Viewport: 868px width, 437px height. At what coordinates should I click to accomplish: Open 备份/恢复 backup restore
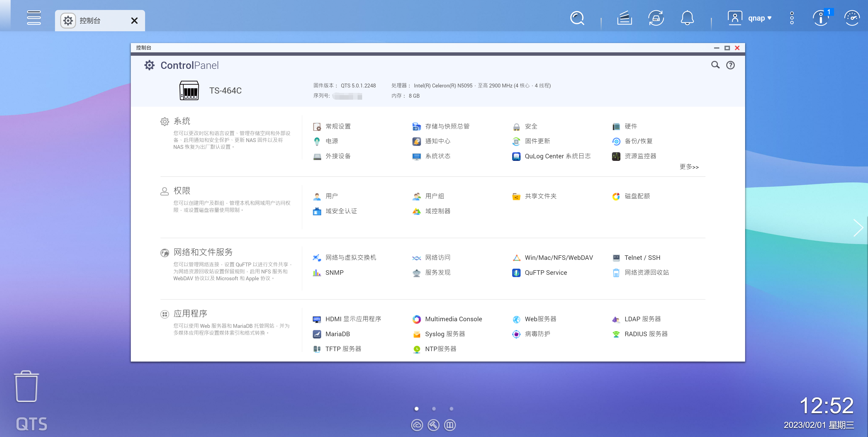click(x=632, y=141)
